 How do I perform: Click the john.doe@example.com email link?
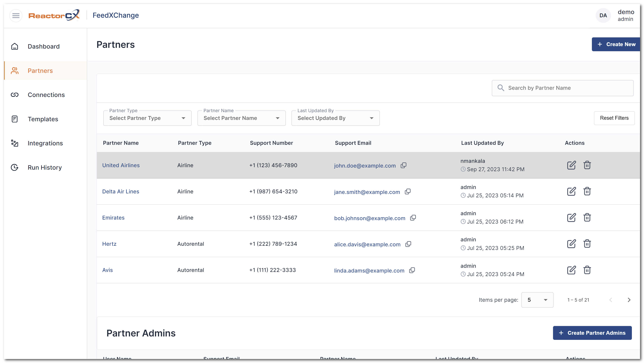[365, 166]
